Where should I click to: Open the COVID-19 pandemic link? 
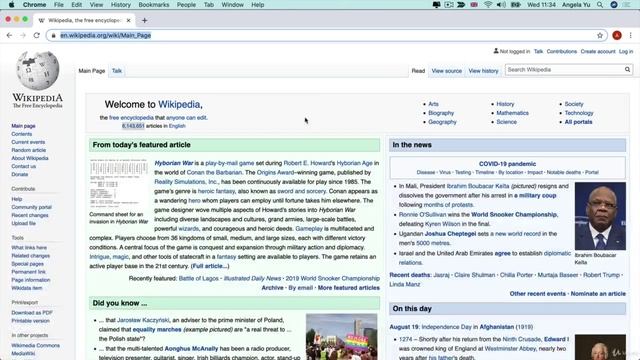tap(507, 164)
